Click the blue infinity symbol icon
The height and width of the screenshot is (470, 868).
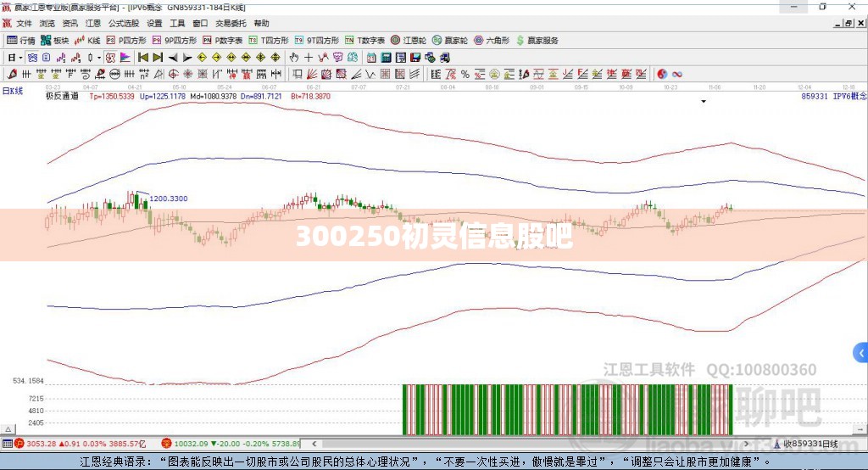pos(677,75)
